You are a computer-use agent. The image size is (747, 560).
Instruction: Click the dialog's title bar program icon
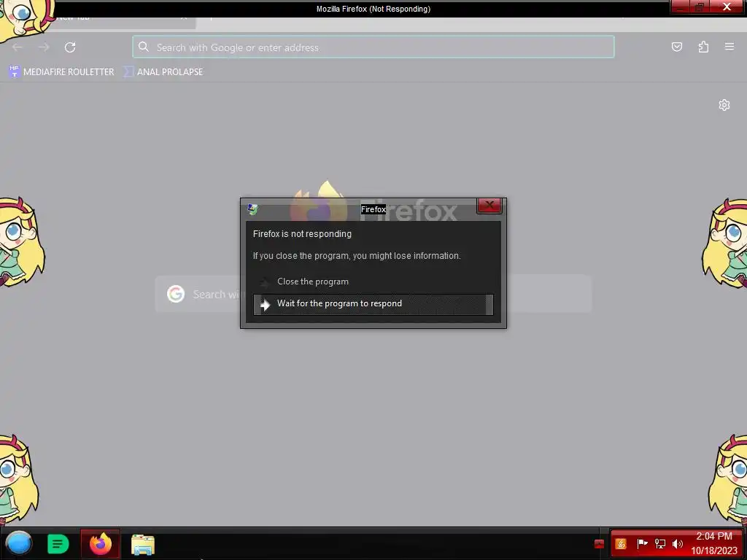click(x=252, y=209)
